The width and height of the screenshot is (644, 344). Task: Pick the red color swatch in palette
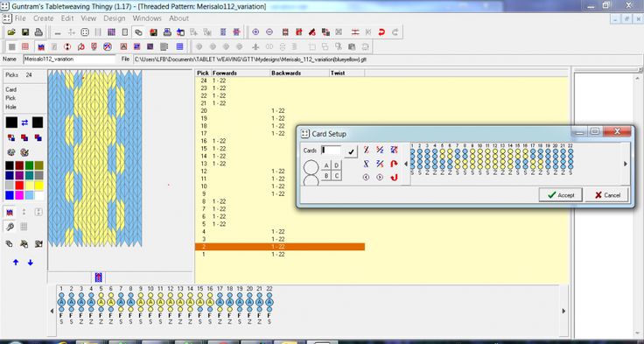(x=20, y=185)
